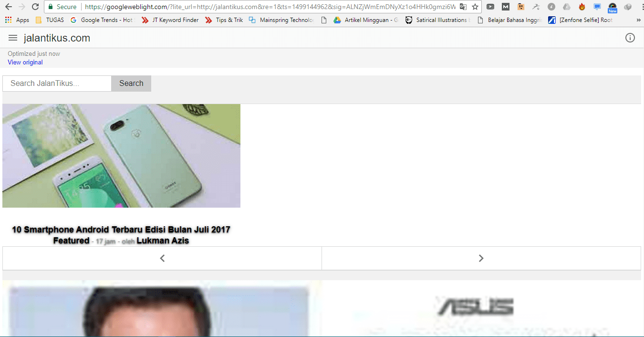Open the grey globe extension icon
Image resolution: width=644 pixels, height=337 pixels.
tap(628, 7)
